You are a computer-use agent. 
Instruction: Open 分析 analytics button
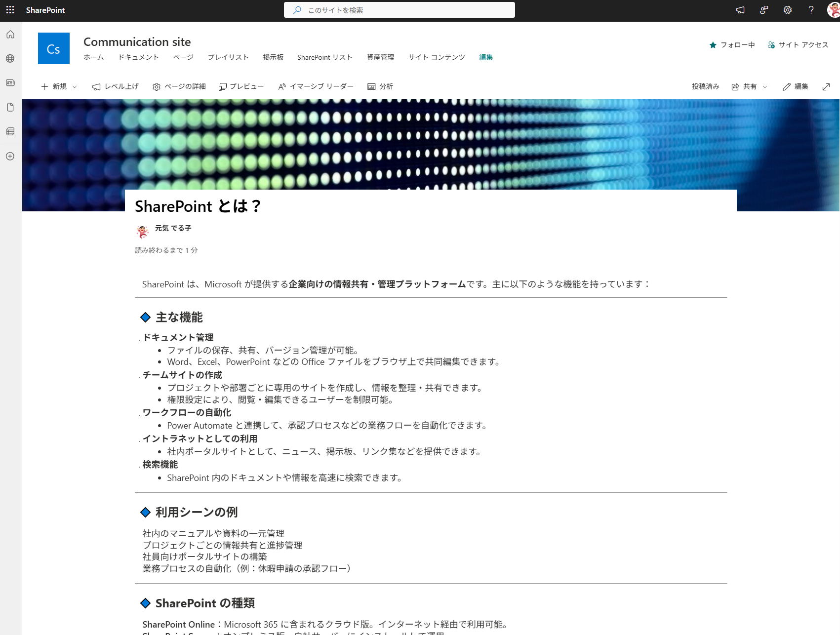[380, 86]
